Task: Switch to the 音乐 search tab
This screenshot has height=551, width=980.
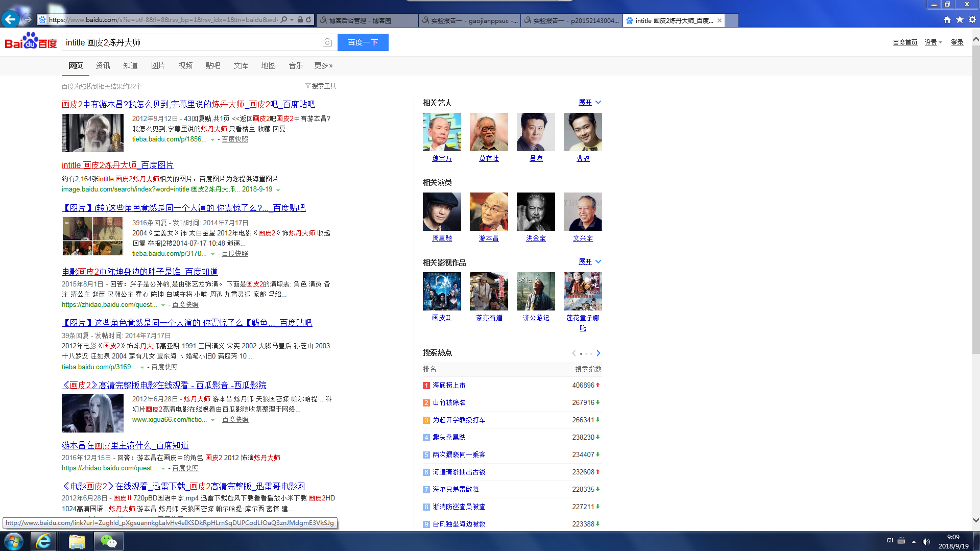Action: pos(296,65)
